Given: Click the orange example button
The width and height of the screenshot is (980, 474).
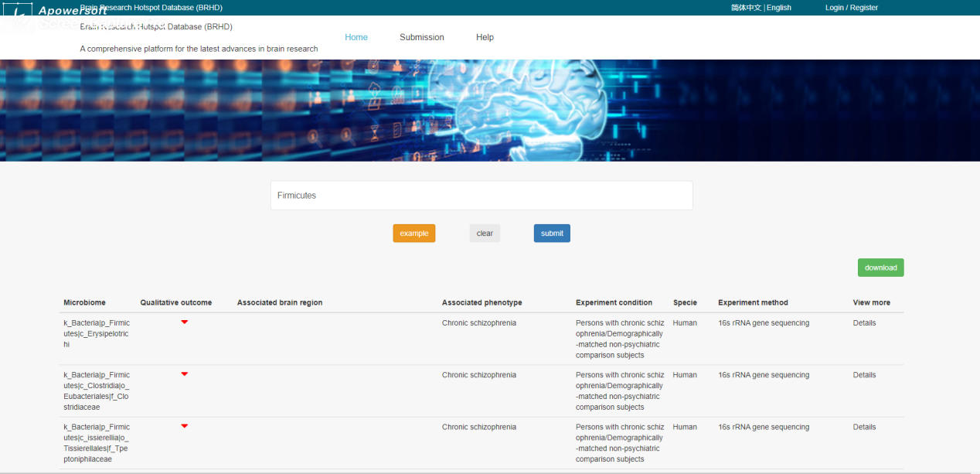Looking at the screenshot, I should pos(414,234).
